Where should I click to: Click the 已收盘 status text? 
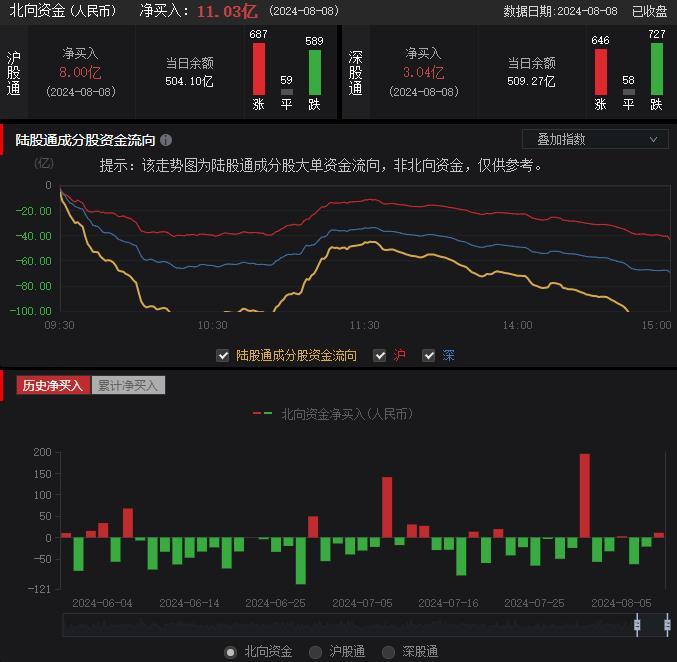coord(649,11)
